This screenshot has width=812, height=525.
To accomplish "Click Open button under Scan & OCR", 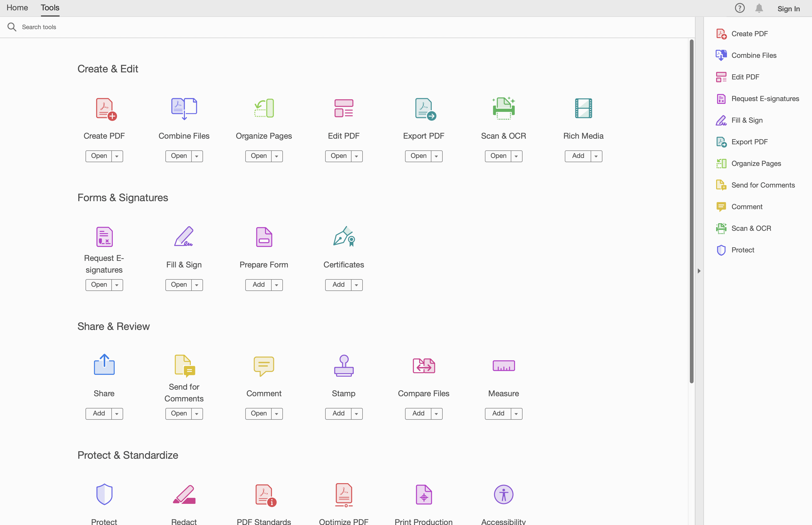I will pyautogui.click(x=498, y=156).
